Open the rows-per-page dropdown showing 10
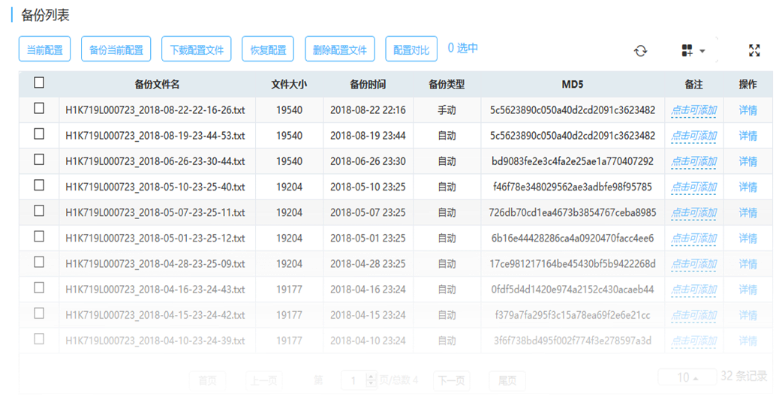The image size is (779, 399). [688, 378]
